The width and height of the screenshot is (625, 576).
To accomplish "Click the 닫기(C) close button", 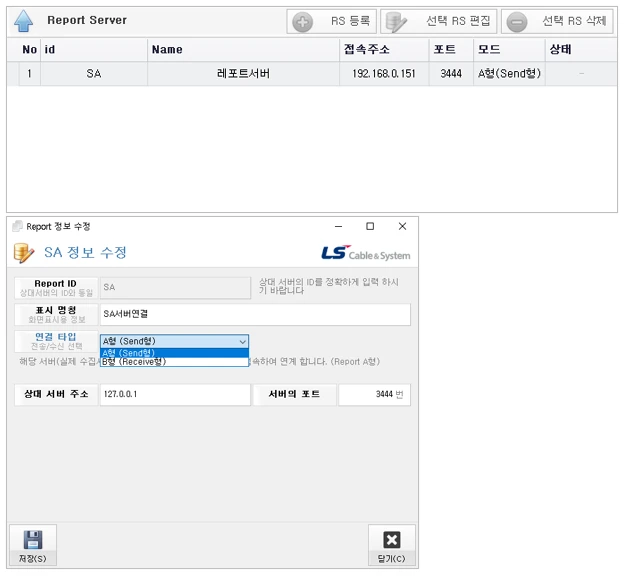I will point(391,545).
